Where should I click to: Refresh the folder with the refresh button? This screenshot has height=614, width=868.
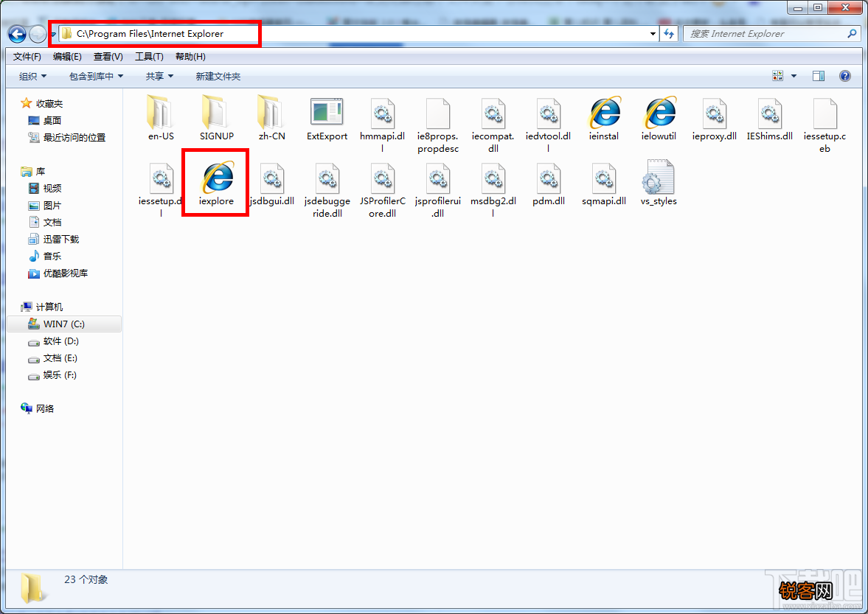pyautogui.click(x=669, y=34)
